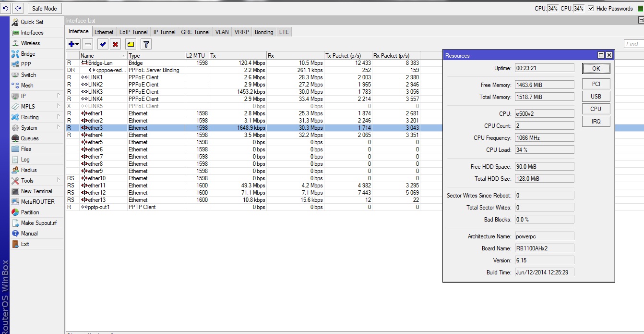
Task: Expand the IP submenu in sidebar
Action: coord(36,96)
